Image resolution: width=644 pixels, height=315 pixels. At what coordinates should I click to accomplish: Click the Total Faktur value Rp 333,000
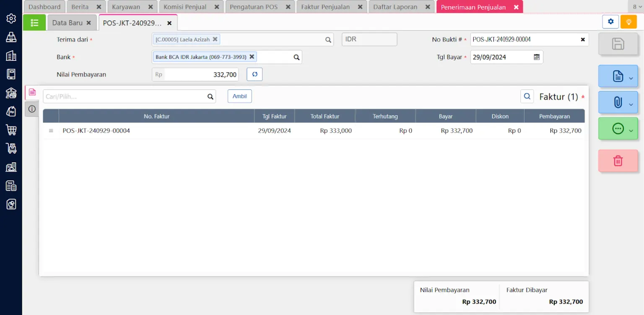pyautogui.click(x=336, y=131)
